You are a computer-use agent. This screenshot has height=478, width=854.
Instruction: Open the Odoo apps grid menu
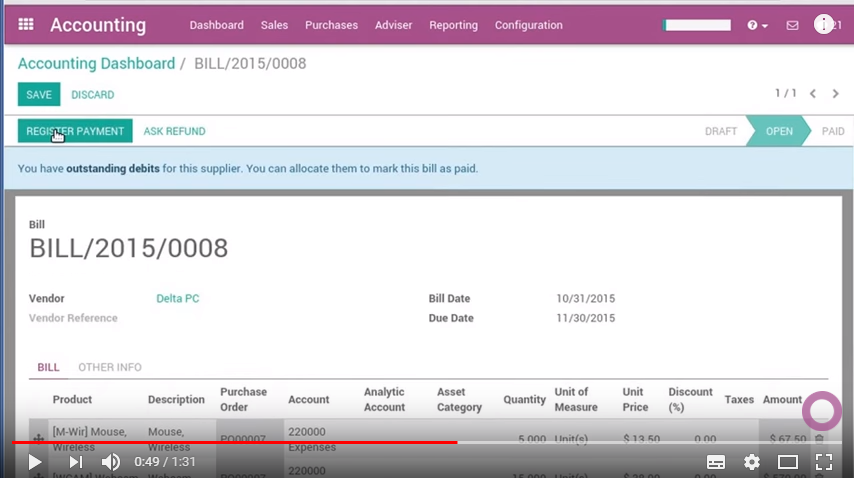tap(26, 25)
